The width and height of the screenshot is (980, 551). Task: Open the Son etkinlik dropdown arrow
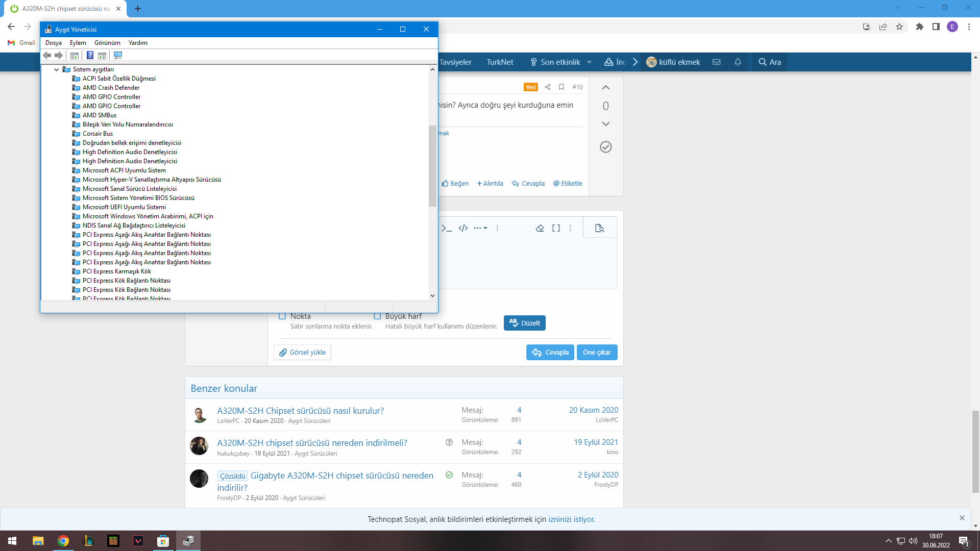589,62
